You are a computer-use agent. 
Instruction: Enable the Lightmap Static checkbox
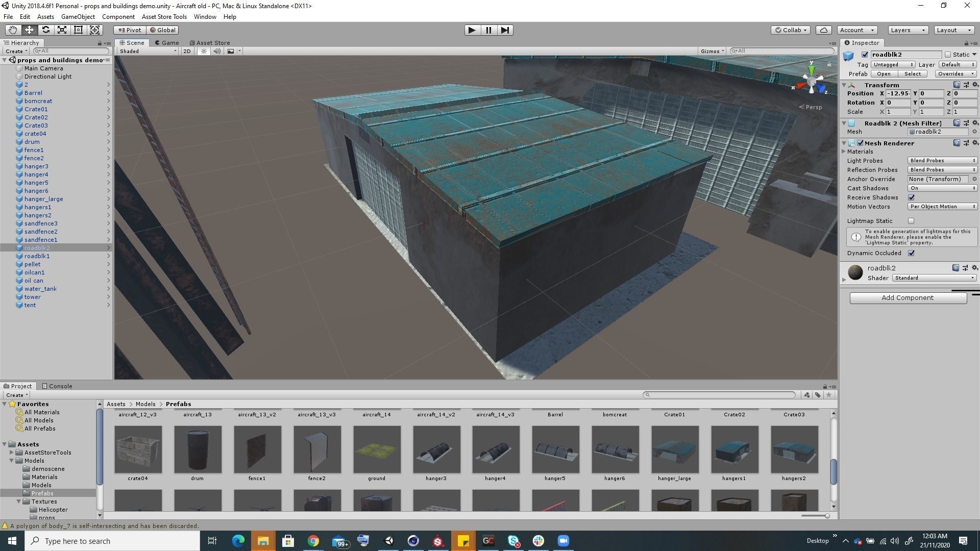911,221
